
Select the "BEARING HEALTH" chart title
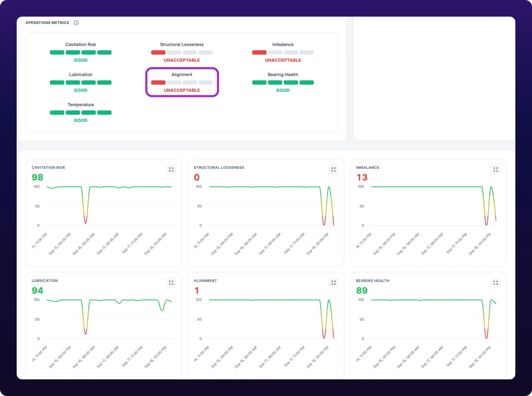click(373, 281)
